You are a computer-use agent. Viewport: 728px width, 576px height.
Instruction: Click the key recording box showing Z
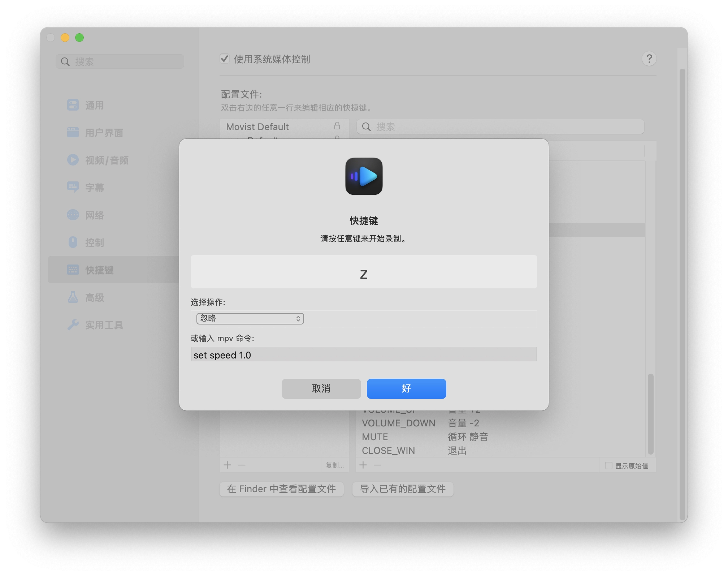[363, 272]
